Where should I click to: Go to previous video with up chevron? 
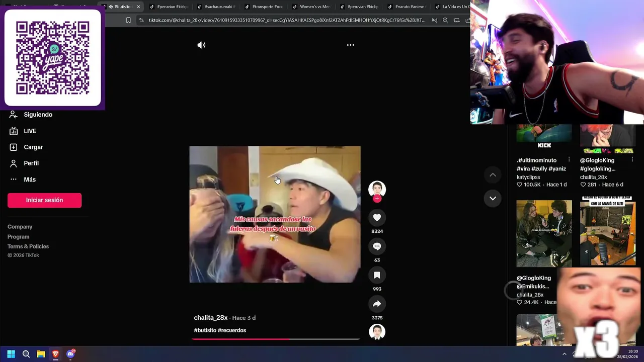coord(493,175)
